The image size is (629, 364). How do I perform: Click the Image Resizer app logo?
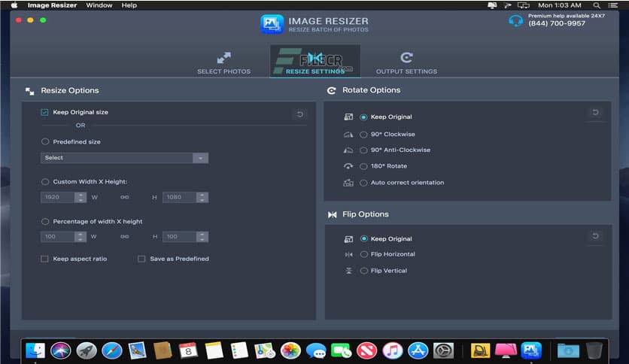272,24
